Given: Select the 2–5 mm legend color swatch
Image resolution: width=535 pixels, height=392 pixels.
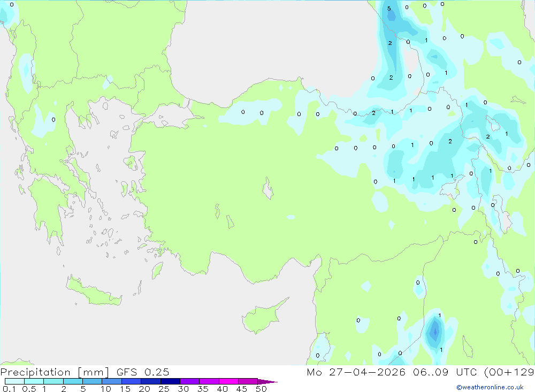Looking at the screenshot, I should click(73, 381).
